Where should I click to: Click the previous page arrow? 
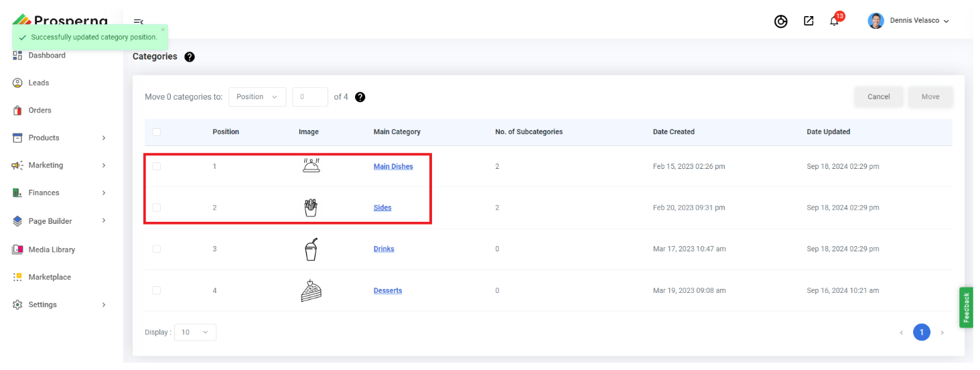coord(901,332)
